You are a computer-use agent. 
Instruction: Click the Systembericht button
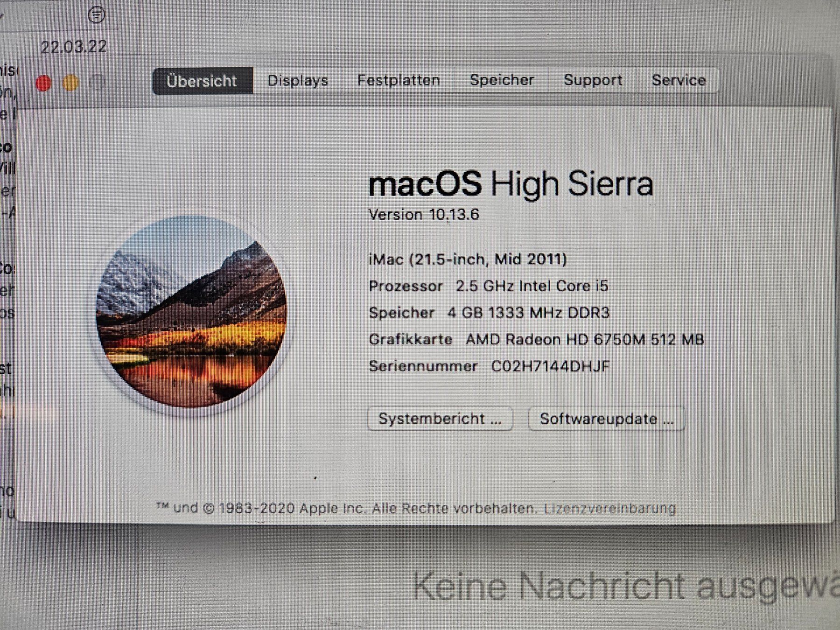pyautogui.click(x=440, y=419)
